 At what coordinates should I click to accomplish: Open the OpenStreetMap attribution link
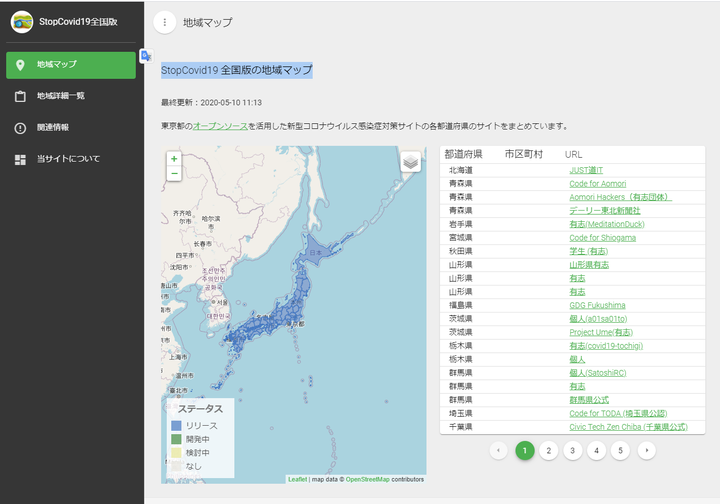(x=367, y=479)
